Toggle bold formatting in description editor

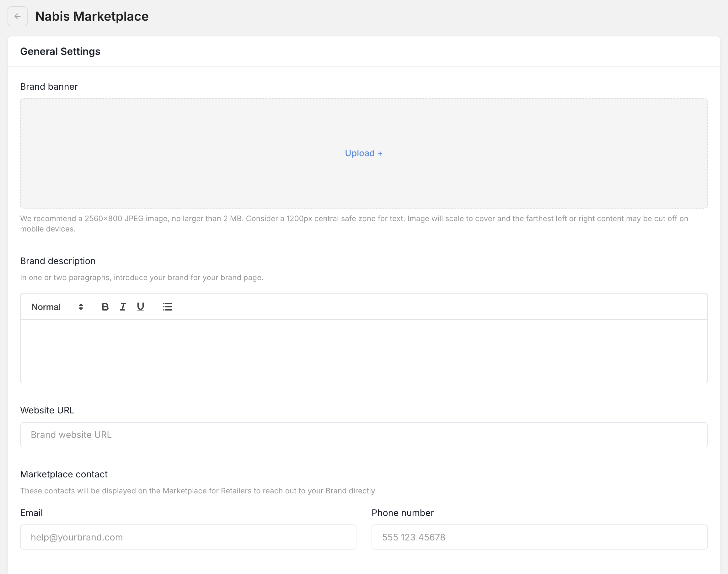pos(105,307)
